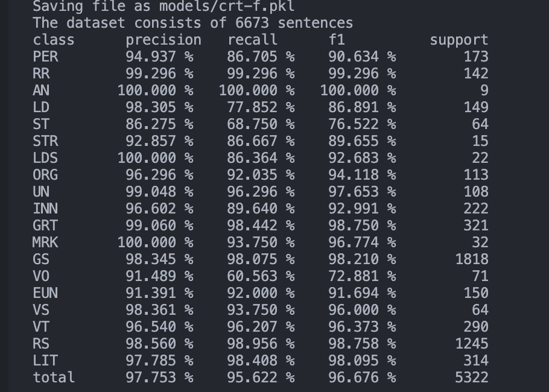Click the PER class label

pyautogui.click(x=45, y=57)
